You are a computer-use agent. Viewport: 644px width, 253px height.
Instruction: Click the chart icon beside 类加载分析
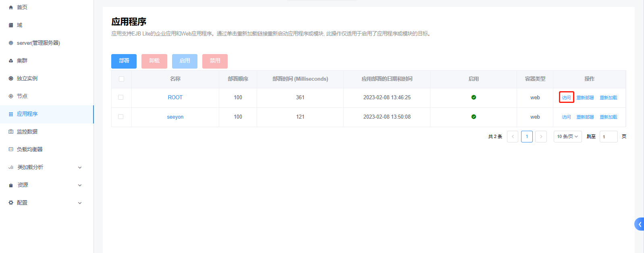coord(11,167)
